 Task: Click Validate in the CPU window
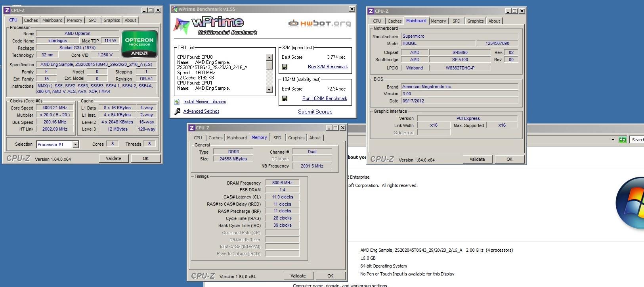pyautogui.click(x=113, y=158)
